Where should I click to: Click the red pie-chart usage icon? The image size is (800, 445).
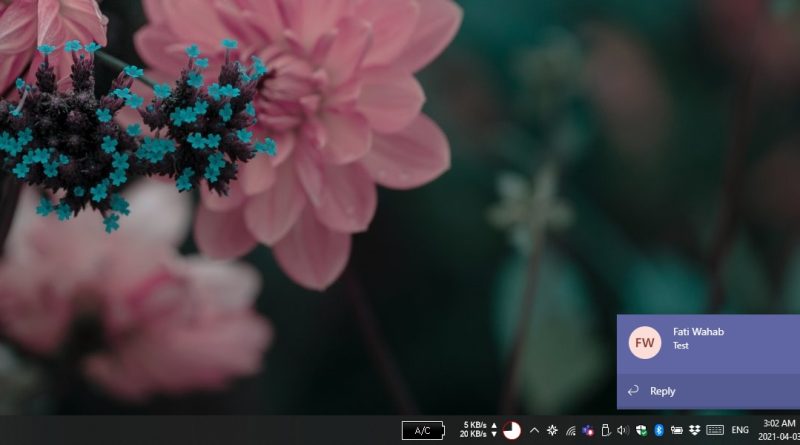[x=512, y=431]
